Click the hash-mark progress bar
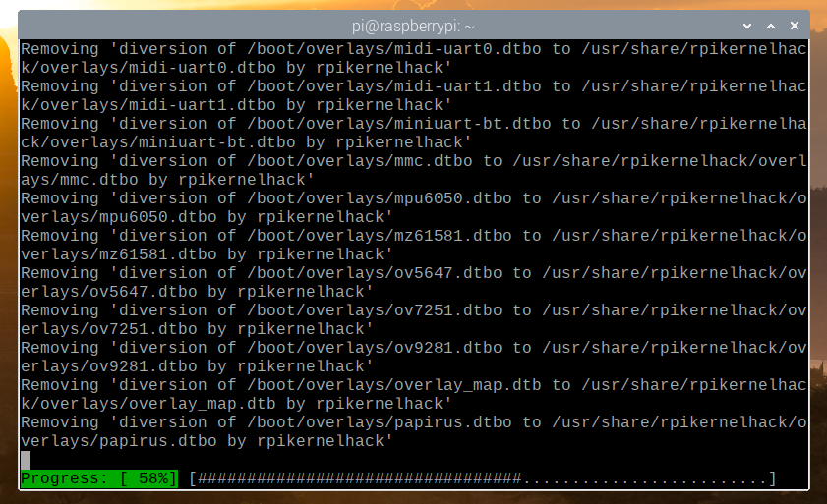Image resolution: width=827 pixels, height=504 pixels. (x=483, y=478)
